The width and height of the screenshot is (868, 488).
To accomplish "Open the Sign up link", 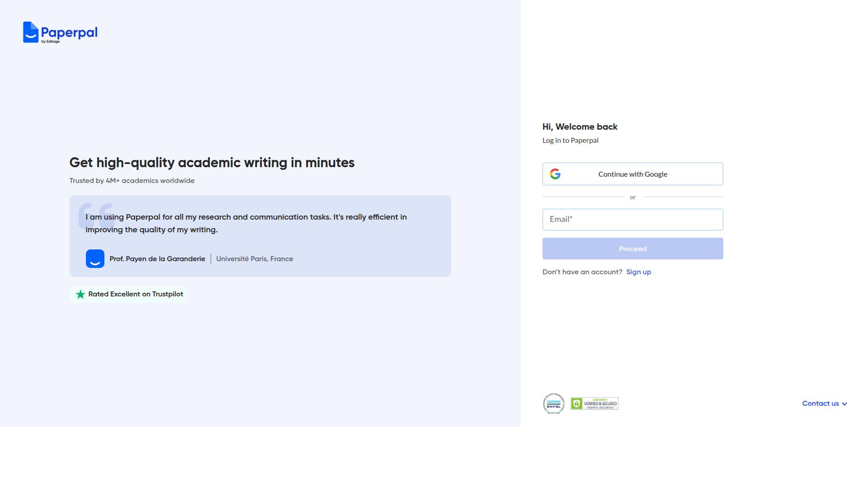I will pos(639,272).
